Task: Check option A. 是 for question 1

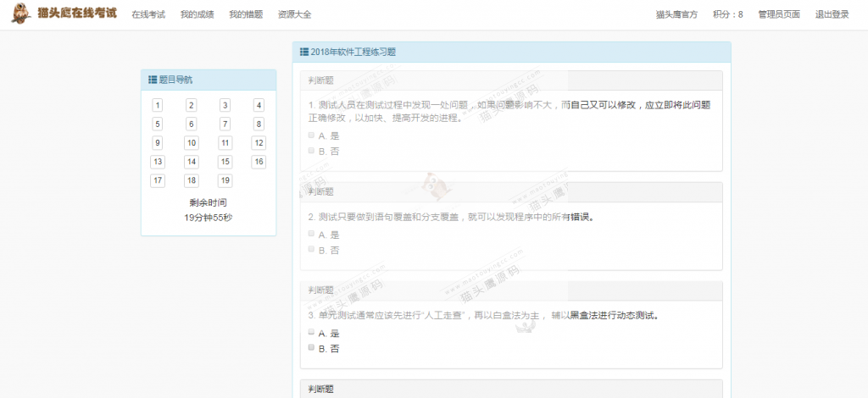Action: 311,135
